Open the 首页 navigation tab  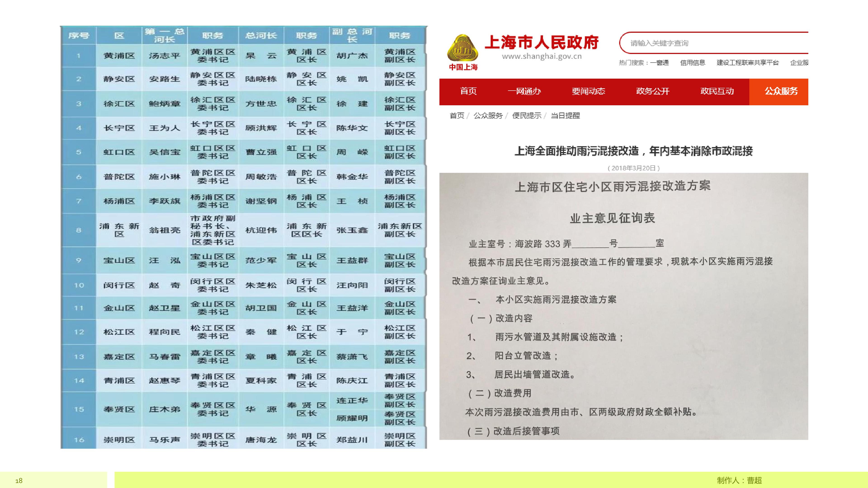pos(468,91)
